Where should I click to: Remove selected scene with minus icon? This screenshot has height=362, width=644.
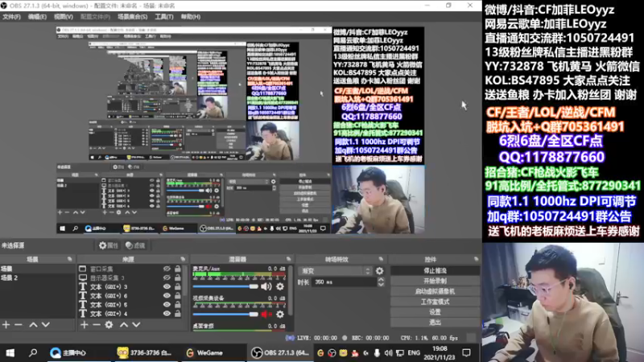point(18,325)
